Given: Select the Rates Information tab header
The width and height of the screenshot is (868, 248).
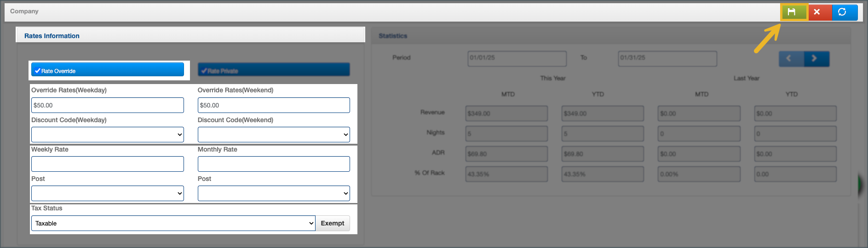Looking at the screenshot, I should [x=52, y=36].
